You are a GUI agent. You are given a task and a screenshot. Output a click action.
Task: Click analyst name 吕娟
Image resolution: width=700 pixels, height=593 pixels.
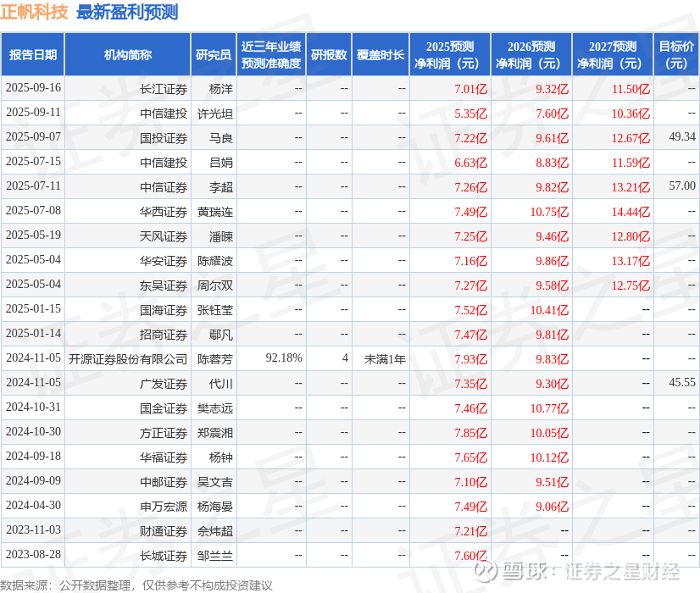tap(221, 163)
